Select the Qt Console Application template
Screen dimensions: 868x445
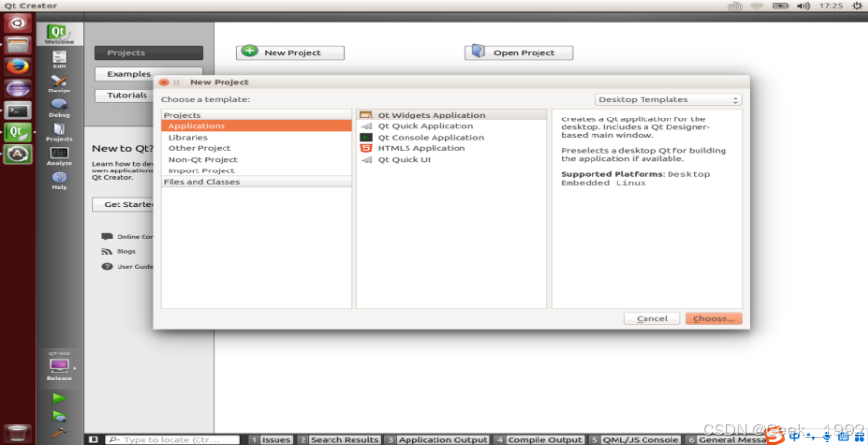pyautogui.click(x=451, y=137)
